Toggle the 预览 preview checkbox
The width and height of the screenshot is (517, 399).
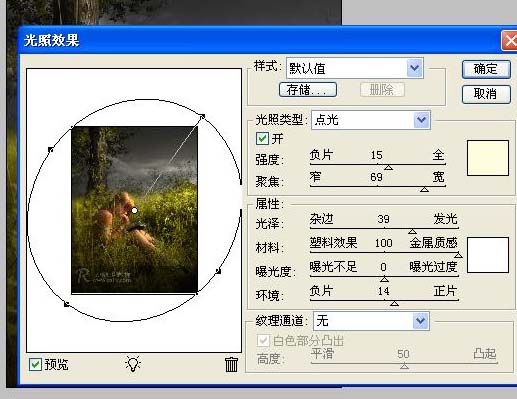point(35,364)
